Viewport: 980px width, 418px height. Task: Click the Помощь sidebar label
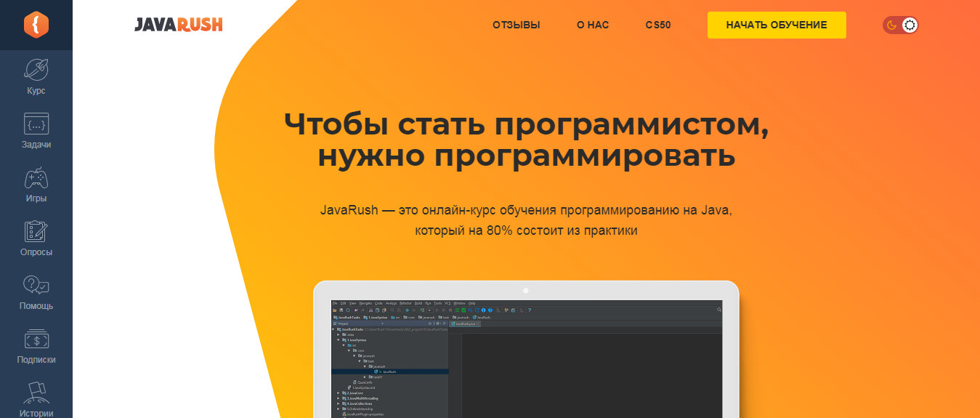tap(36, 306)
